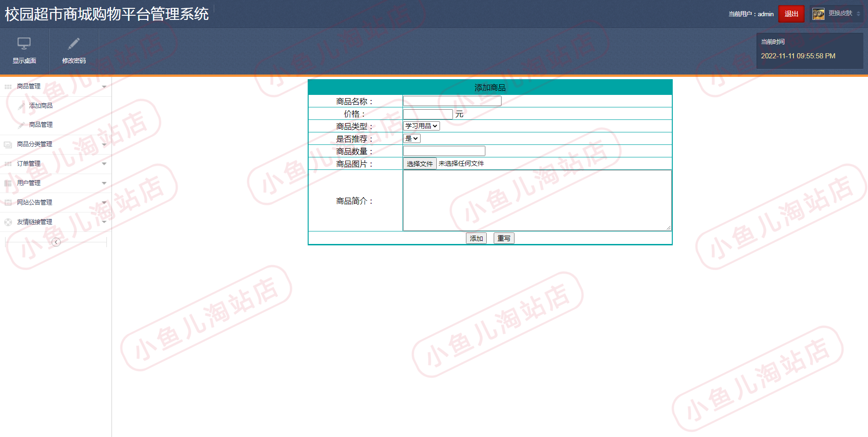Click the 未选择任何文件 text
Screen dimensions: 868x437
coord(461,164)
